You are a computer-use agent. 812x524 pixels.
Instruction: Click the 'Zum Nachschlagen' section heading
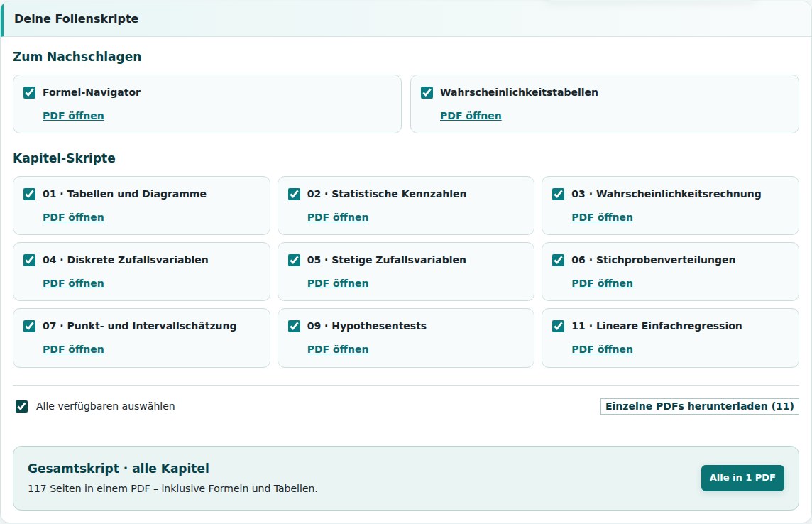pyautogui.click(x=77, y=56)
